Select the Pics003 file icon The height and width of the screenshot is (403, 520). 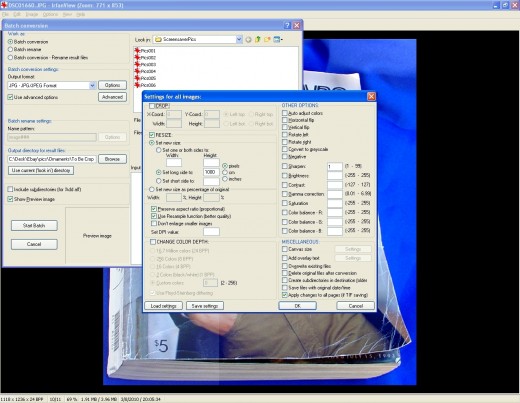(137, 64)
